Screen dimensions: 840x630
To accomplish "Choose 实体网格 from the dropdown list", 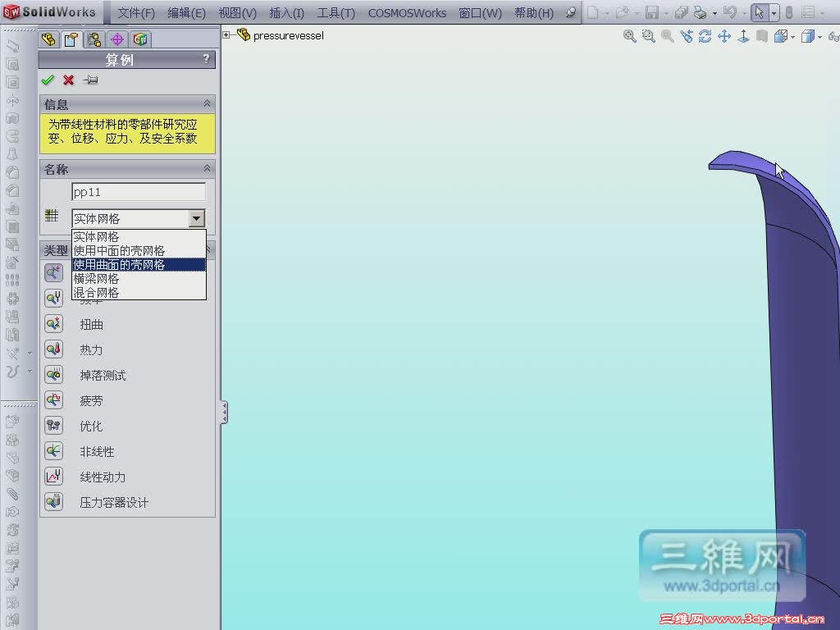I will point(139,237).
